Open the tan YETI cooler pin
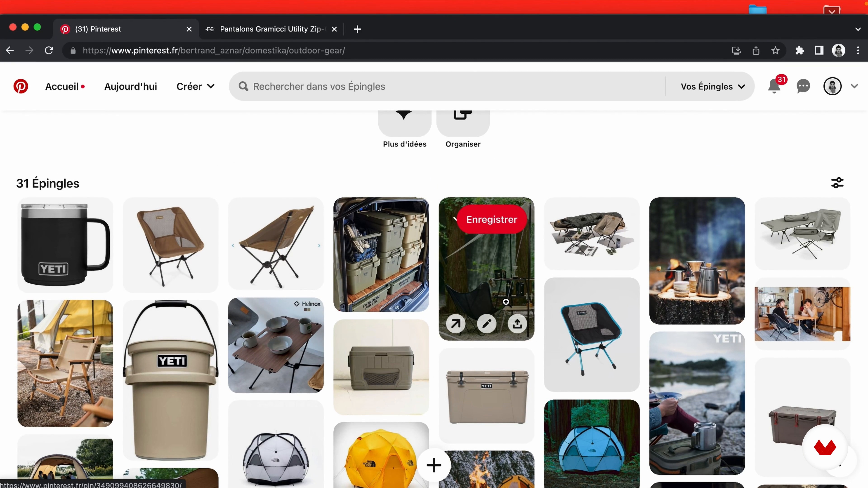868x488 pixels. coord(486,396)
